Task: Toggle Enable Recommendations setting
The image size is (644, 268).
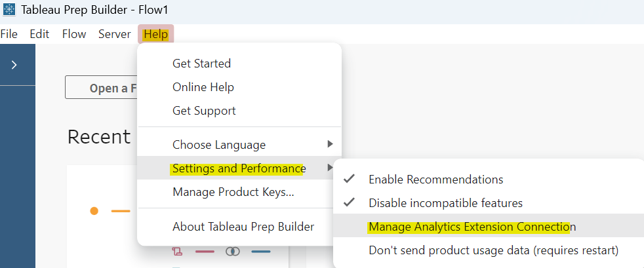Action: click(x=435, y=179)
